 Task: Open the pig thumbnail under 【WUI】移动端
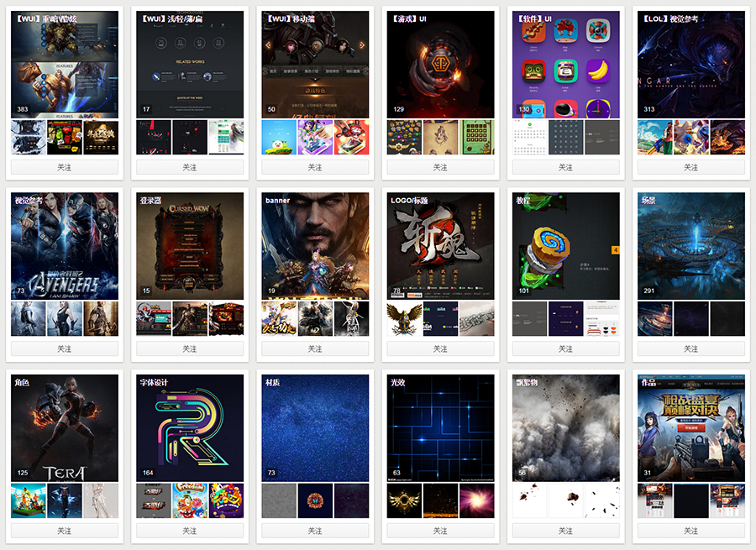pyautogui.click(x=279, y=138)
